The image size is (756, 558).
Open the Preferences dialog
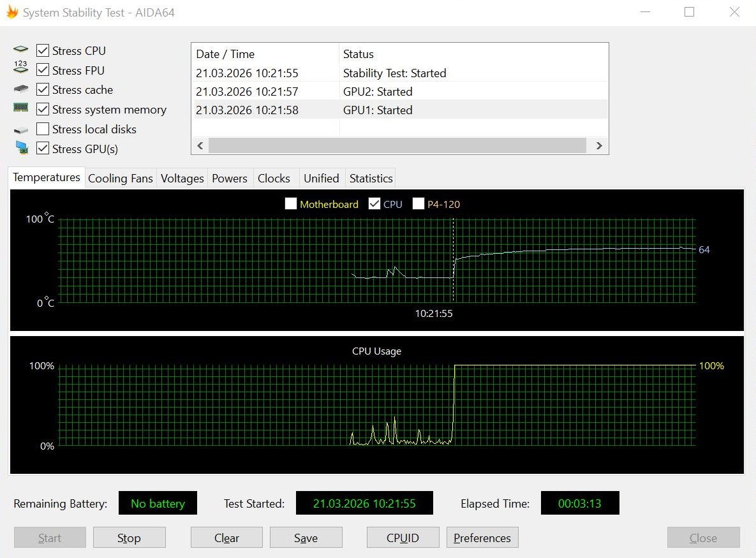[x=482, y=538]
